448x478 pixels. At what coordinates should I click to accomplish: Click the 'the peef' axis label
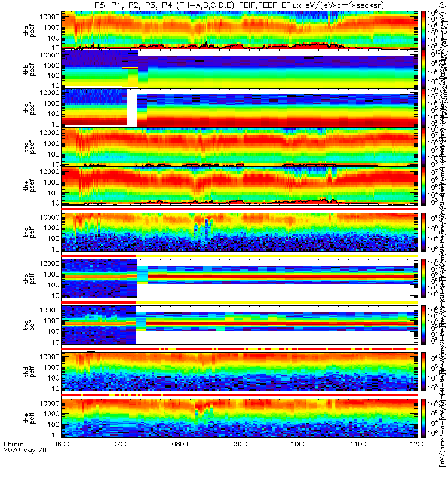click(29, 186)
